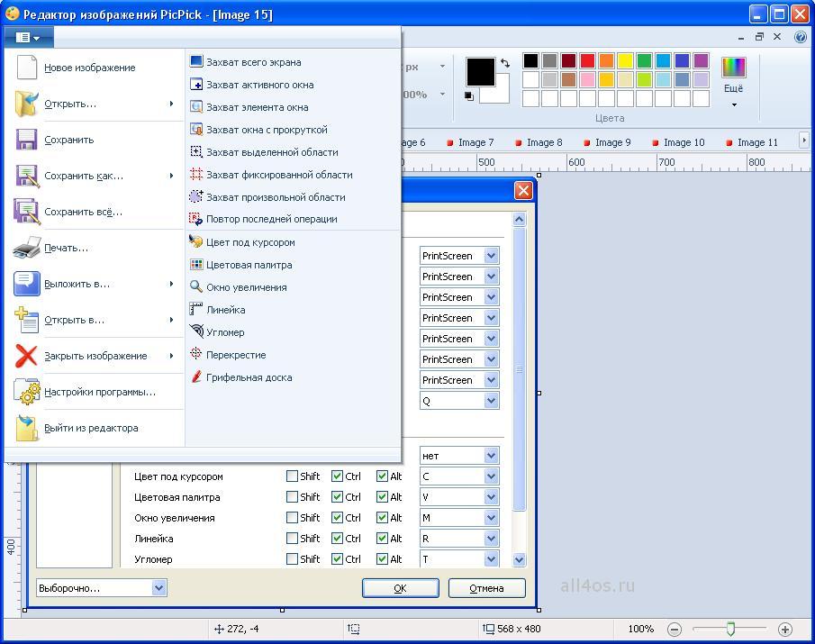This screenshot has width=815, height=644.
Task: Click the new blank image icon
Action: (26, 67)
